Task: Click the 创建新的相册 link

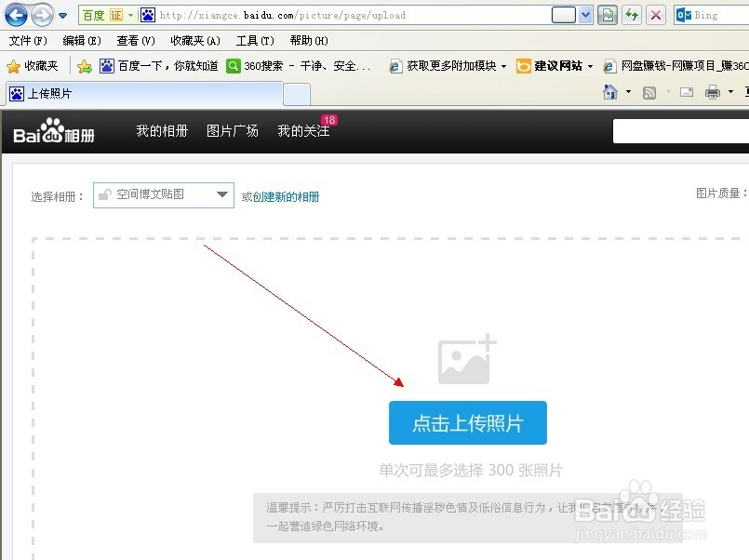Action: pyautogui.click(x=288, y=194)
